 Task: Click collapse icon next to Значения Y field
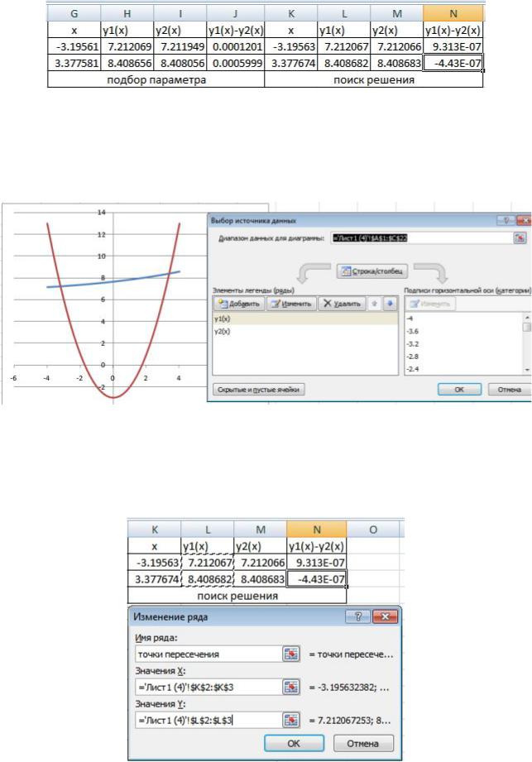291,720
